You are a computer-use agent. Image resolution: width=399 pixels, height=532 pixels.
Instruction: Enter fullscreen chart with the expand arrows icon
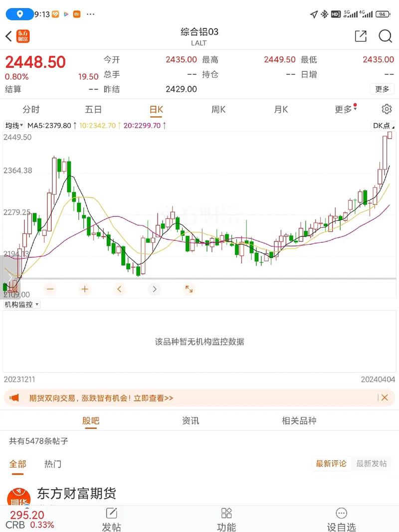point(189,289)
